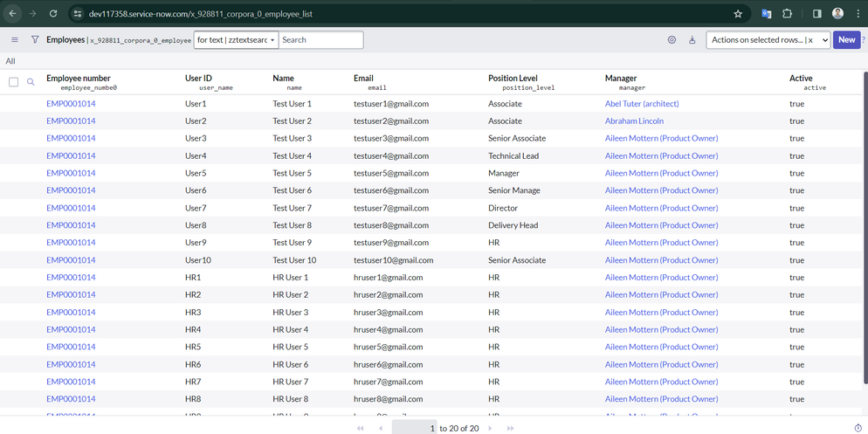Bookmark this page with the star icon
Viewport: 868px width, 434px height.
pos(737,14)
